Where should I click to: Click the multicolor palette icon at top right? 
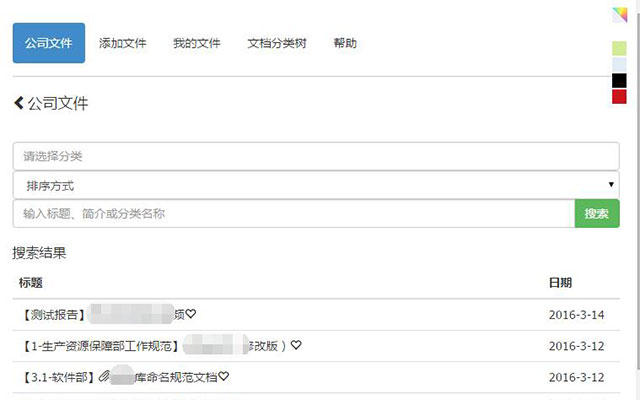619,15
